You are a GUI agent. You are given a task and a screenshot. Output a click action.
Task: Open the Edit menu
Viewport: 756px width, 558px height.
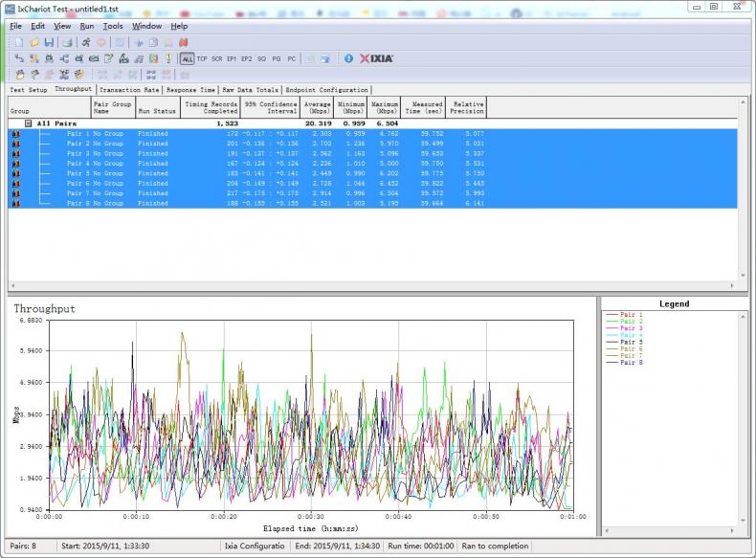[x=37, y=26]
